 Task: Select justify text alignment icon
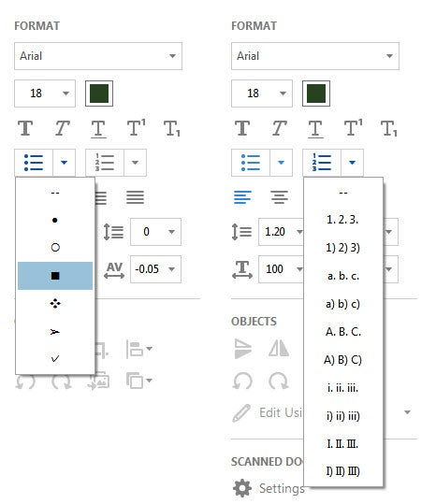tap(135, 197)
